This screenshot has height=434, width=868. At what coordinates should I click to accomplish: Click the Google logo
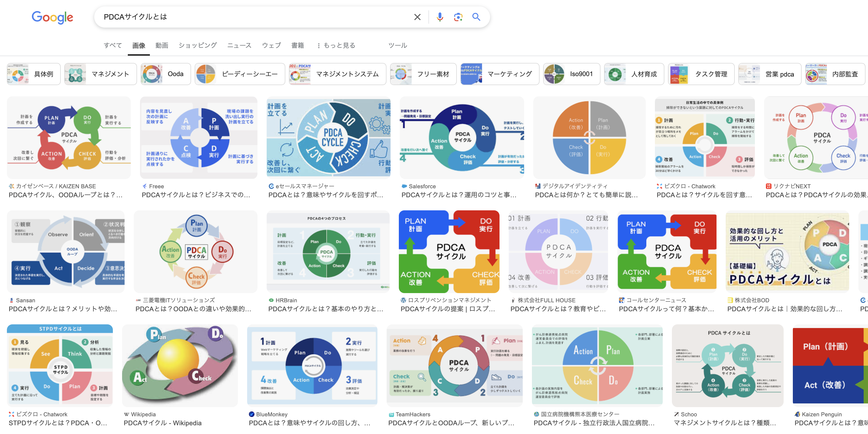click(x=52, y=17)
